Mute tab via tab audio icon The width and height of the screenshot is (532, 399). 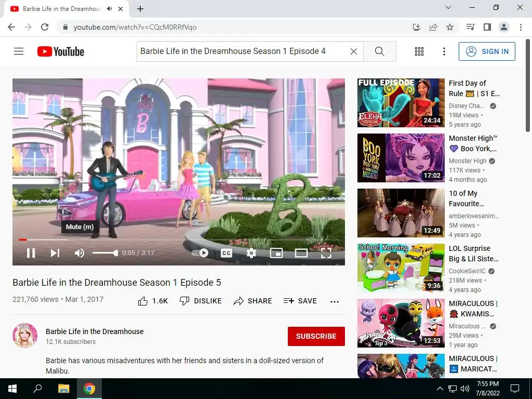pyautogui.click(x=109, y=9)
